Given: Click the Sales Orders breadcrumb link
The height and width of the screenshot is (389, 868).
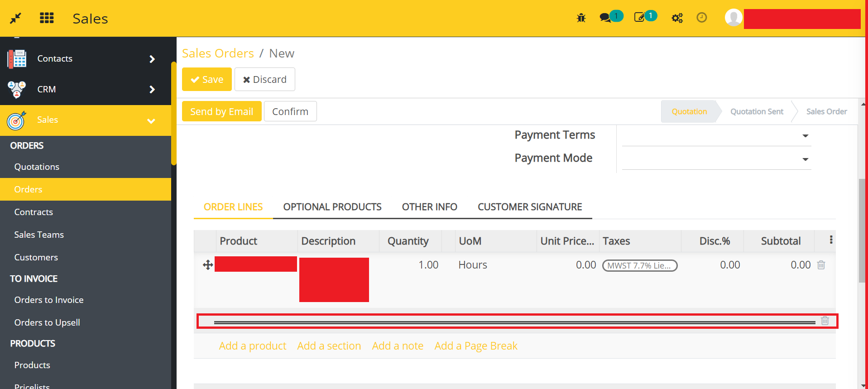Looking at the screenshot, I should [218, 53].
